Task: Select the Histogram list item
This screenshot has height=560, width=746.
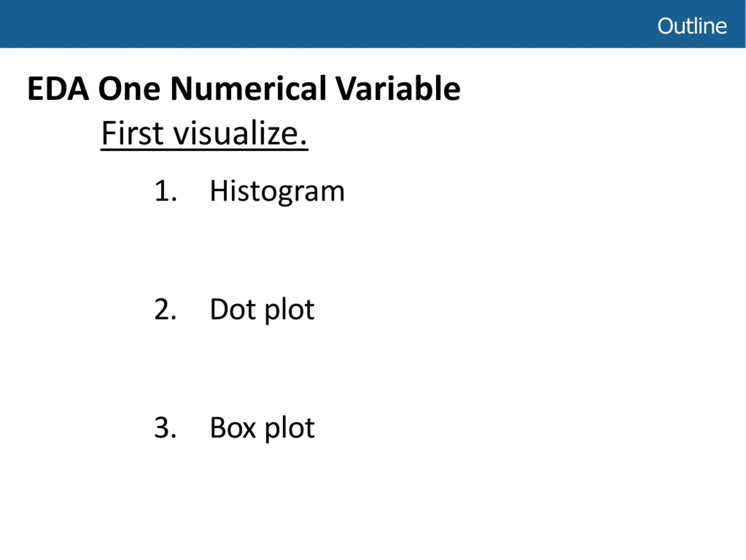Action: (x=277, y=192)
